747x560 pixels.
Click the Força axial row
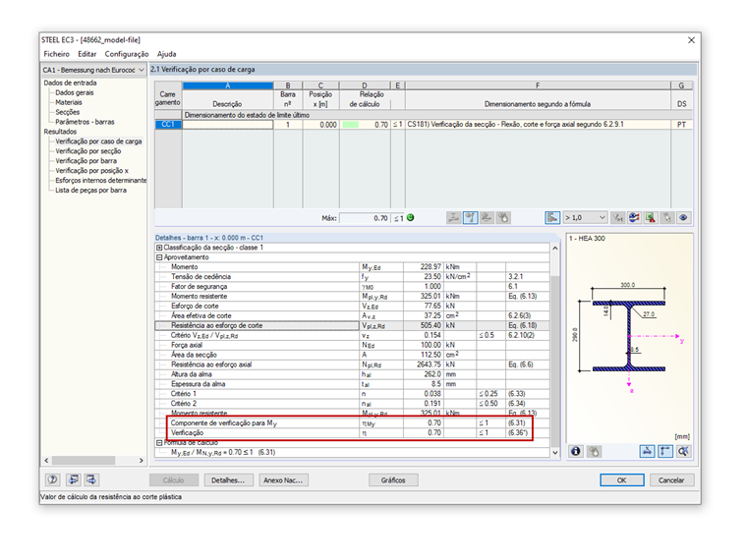(352, 345)
